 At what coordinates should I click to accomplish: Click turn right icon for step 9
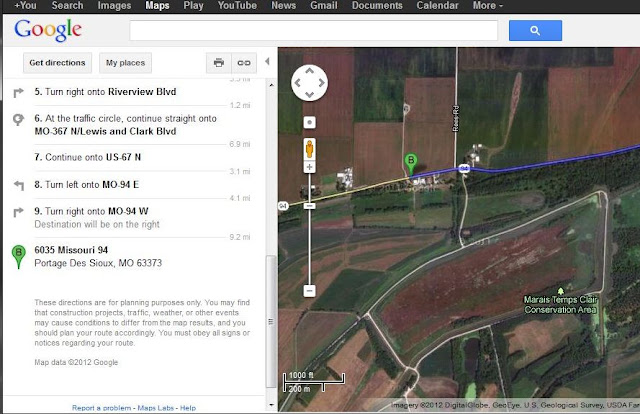18,212
